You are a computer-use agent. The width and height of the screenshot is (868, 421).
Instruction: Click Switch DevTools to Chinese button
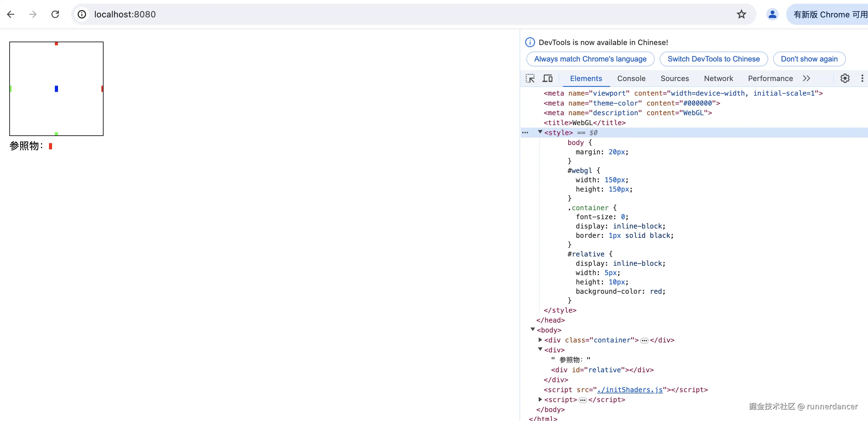click(713, 59)
